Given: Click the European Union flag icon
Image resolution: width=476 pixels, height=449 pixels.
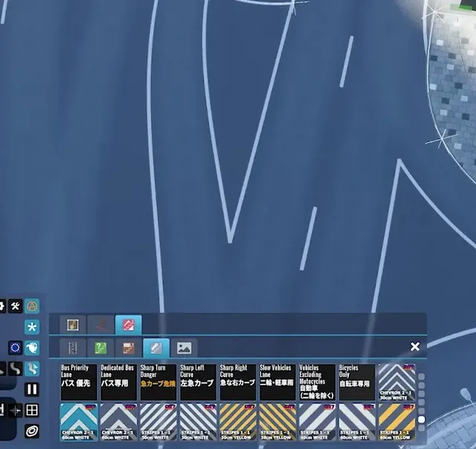Looking at the screenshot, I should [x=15, y=347].
